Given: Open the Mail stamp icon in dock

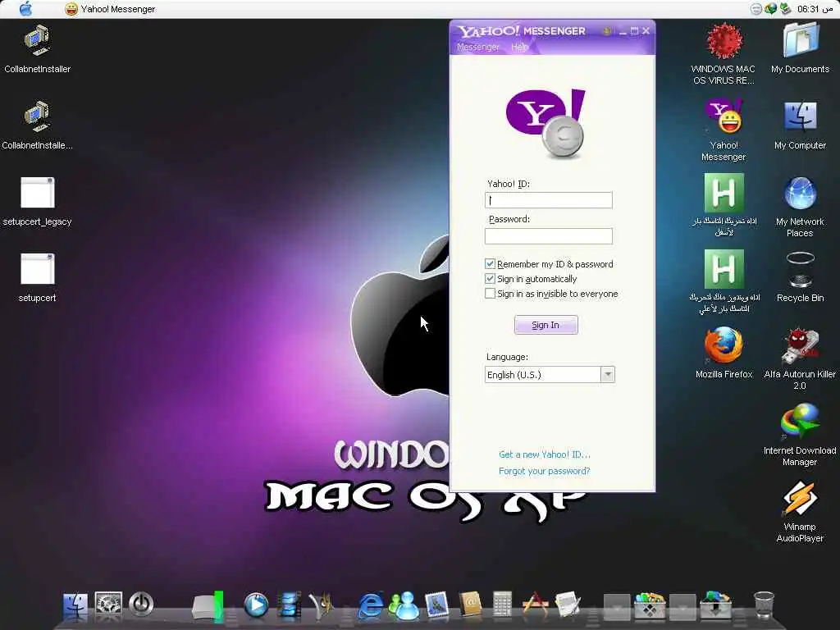Looking at the screenshot, I should 437,605.
